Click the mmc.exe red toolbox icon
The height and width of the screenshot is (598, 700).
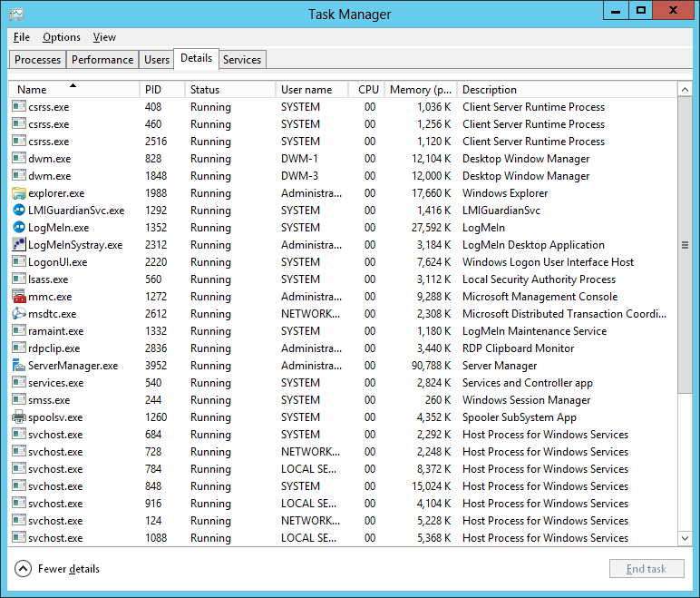[19, 297]
